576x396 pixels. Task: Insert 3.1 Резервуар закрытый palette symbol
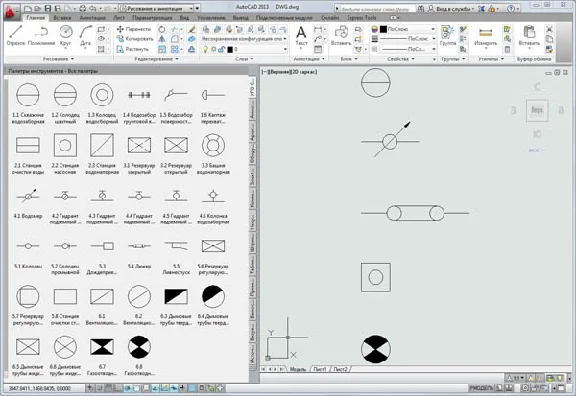coord(139,154)
